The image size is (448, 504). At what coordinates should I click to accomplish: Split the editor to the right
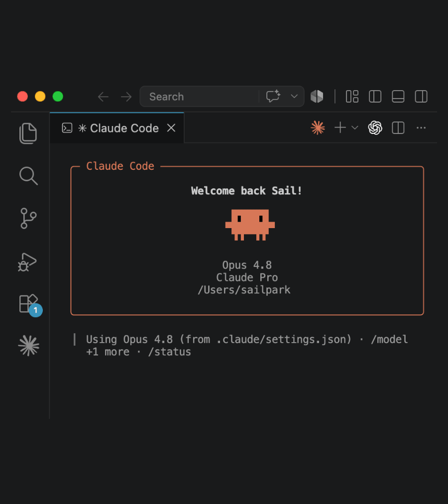coord(398,128)
